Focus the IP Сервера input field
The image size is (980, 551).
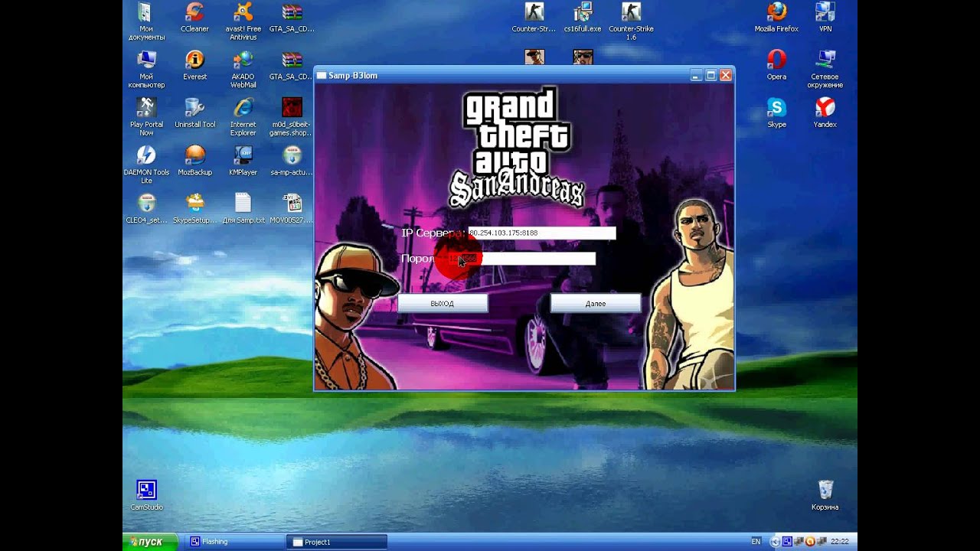(x=541, y=233)
